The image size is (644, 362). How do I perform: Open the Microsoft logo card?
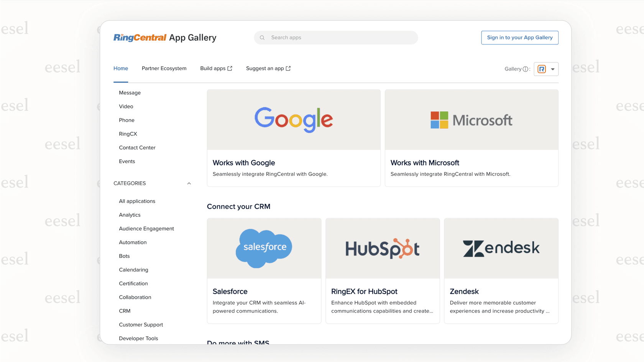pyautogui.click(x=471, y=119)
